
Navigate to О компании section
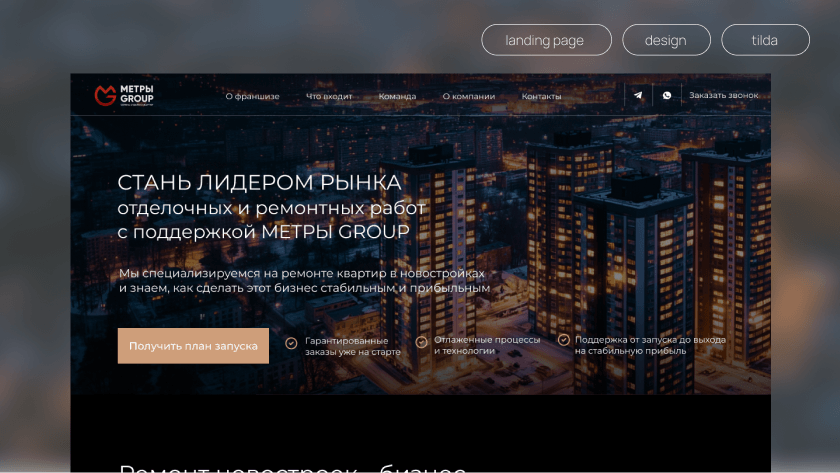point(469,96)
